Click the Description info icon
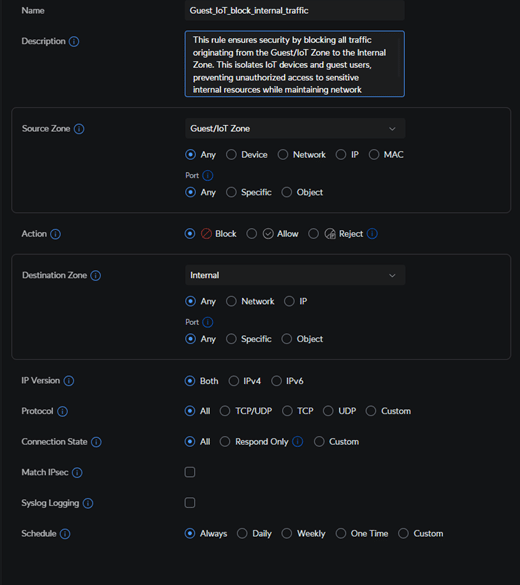 tap(74, 41)
